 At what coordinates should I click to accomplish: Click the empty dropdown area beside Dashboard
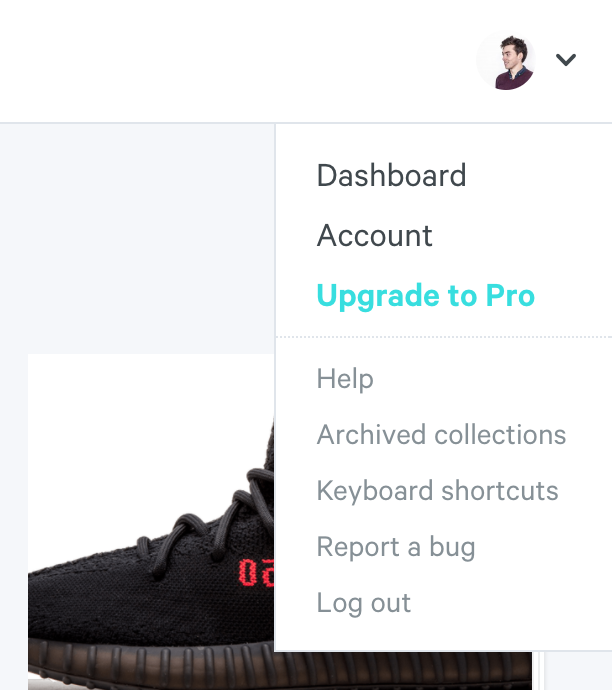tap(540, 176)
